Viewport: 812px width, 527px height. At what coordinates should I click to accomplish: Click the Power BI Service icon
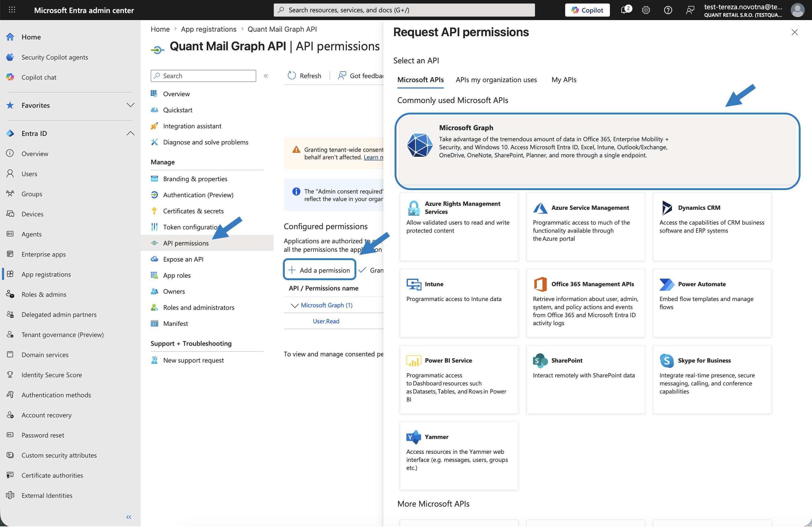[x=414, y=361]
